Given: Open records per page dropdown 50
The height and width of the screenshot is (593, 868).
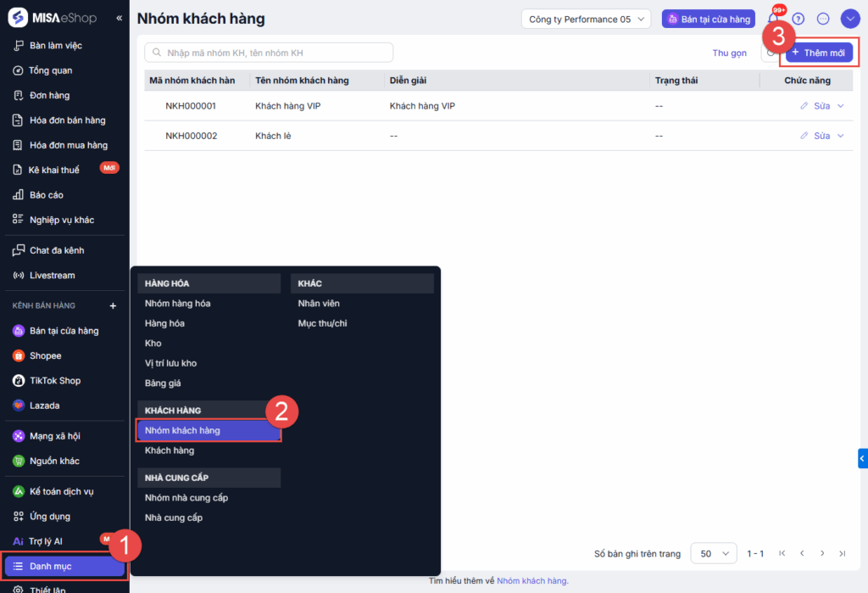Looking at the screenshot, I should pos(714,553).
